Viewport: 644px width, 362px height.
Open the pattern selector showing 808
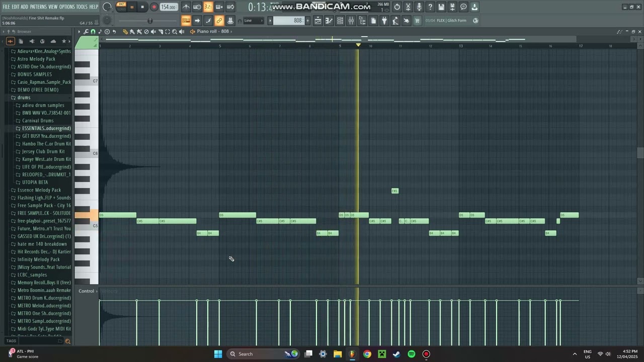click(x=288, y=21)
